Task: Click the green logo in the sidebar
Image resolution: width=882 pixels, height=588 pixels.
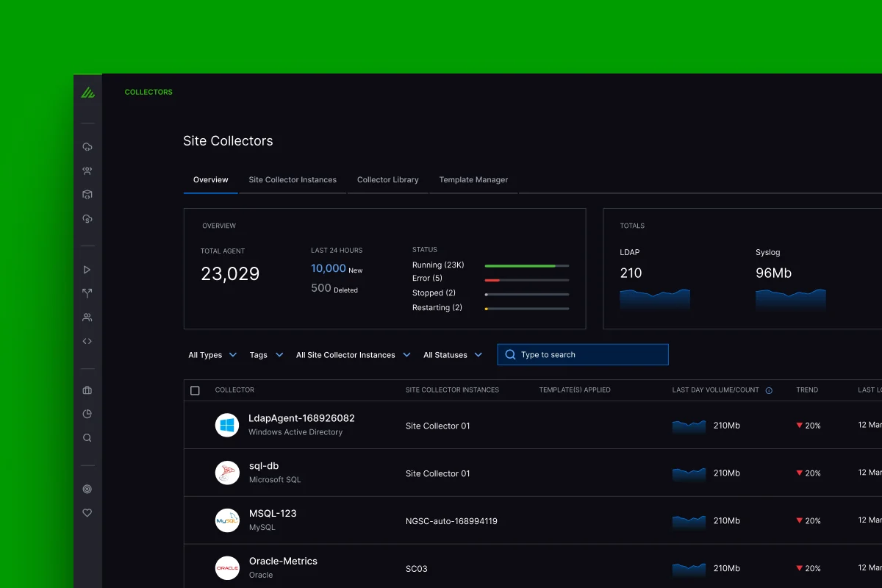Action: click(x=87, y=93)
